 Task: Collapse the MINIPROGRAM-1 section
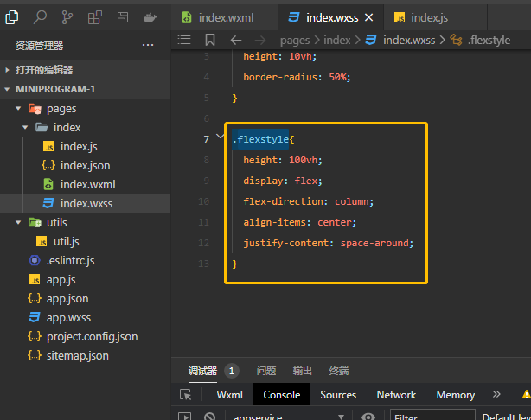tap(85, 89)
